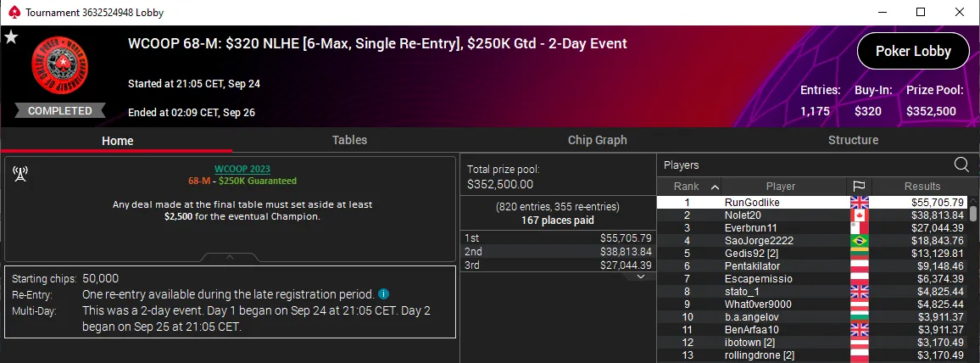Switch to the Tables tab
This screenshot has width=980, height=363.
click(x=349, y=140)
